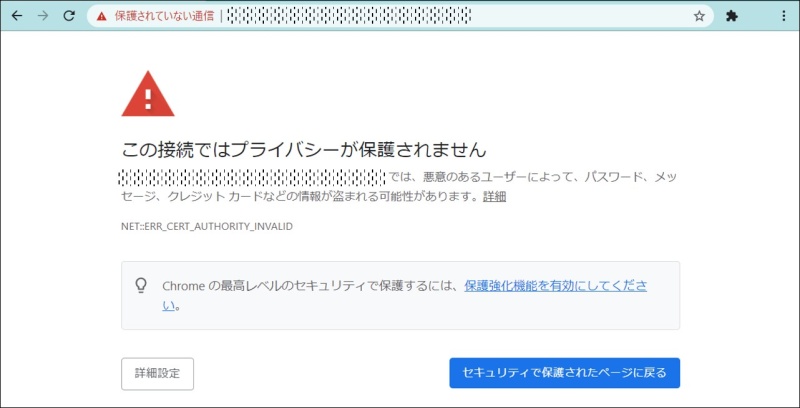Click the forward navigation arrow
The width and height of the screenshot is (800, 408).
coord(43,16)
